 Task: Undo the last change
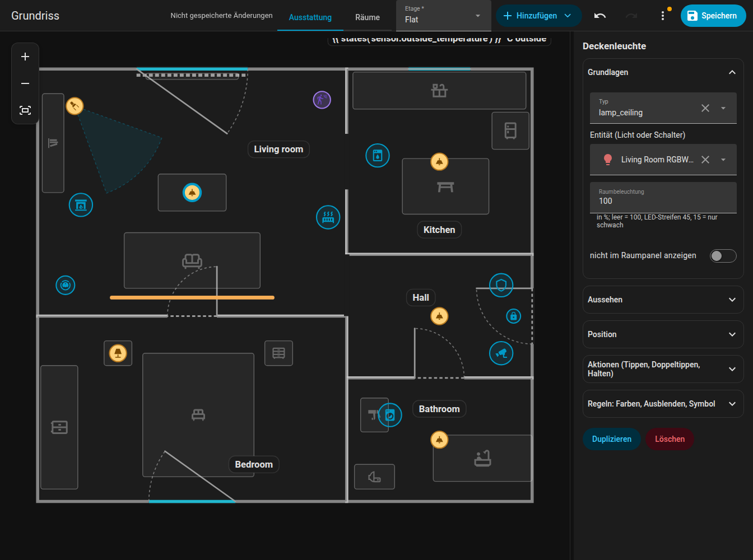(x=600, y=16)
